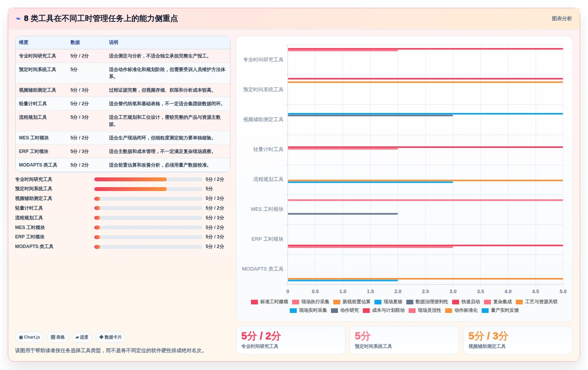Select the MODAPTS 类工具 table row name
The height and width of the screenshot is (370, 588).
pyautogui.click(x=38, y=165)
